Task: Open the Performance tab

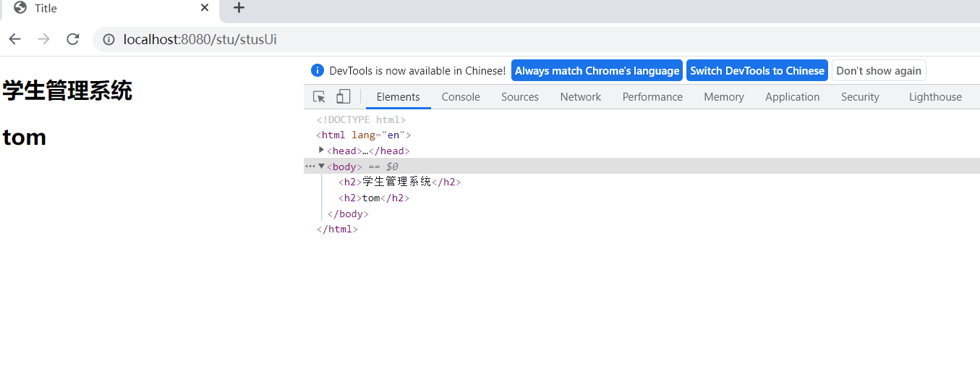Action: pyautogui.click(x=652, y=97)
